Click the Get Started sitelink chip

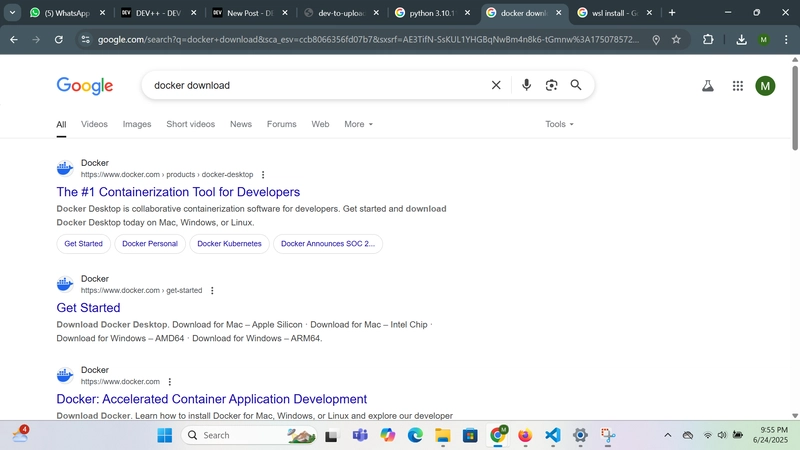point(83,244)
